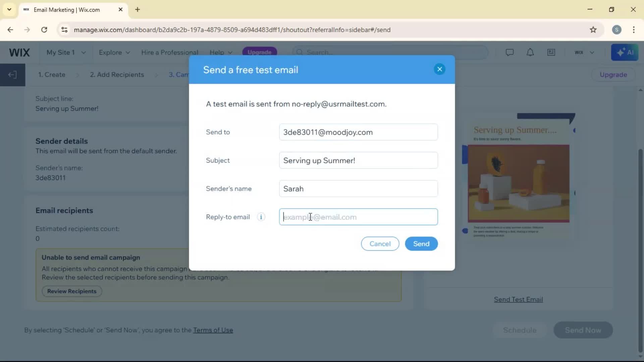Focus the Reply-to email field
Image resolution: width=644 pixels, height=362 pixels.
pyautogui.click(x=358, y=217)
